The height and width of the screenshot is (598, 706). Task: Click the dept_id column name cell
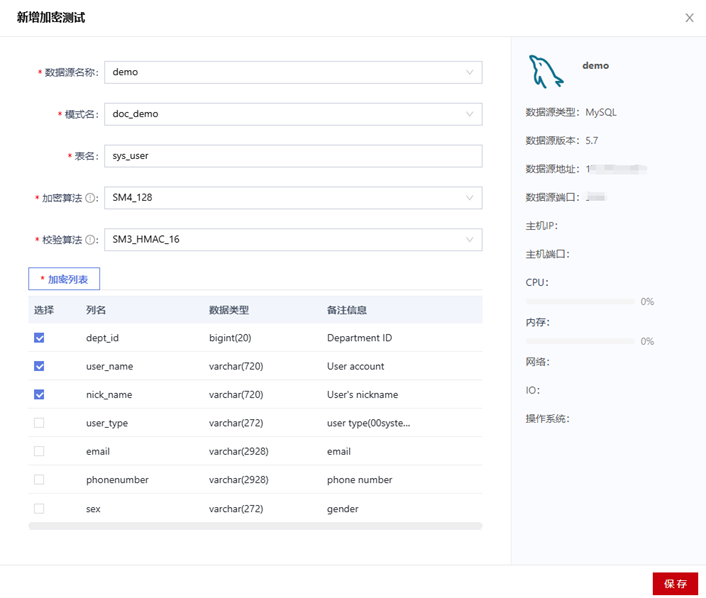102,338
